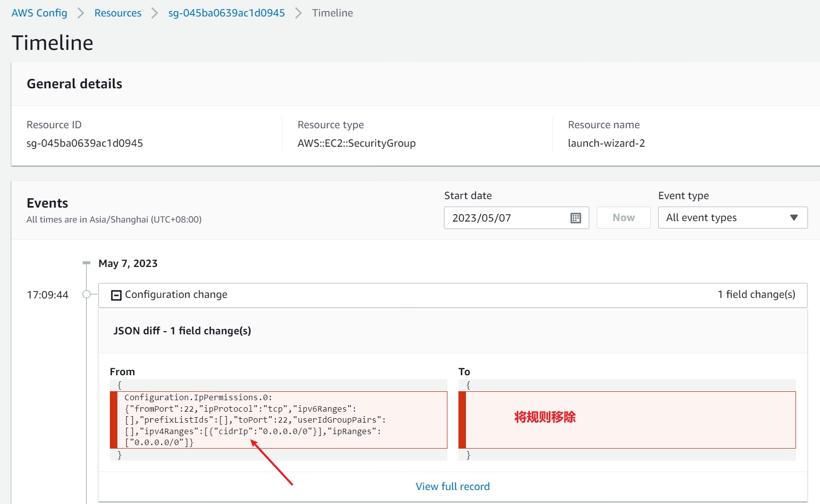Navigate to Resources breadcrumb
This screenshot has width=820, height=504.
click(118, 13)
